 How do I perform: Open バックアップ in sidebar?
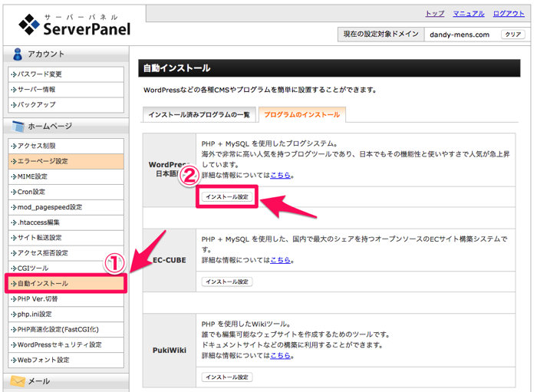point(66,105)
